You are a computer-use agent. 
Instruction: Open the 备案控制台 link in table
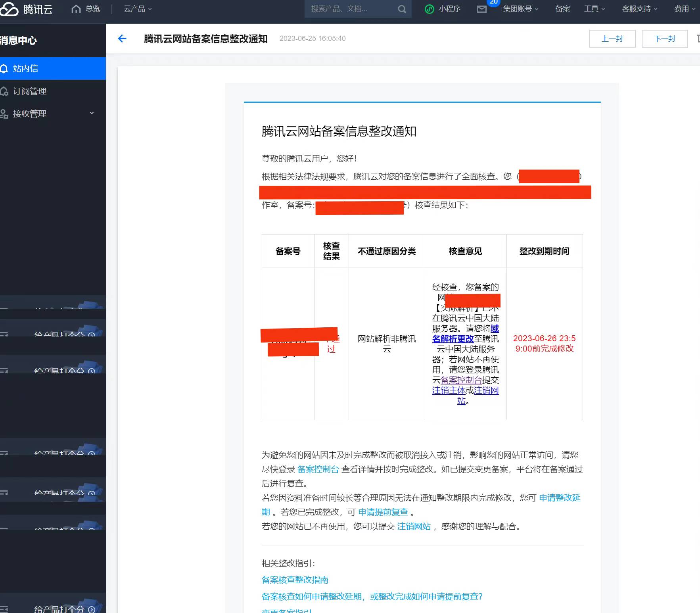[461, 380]
